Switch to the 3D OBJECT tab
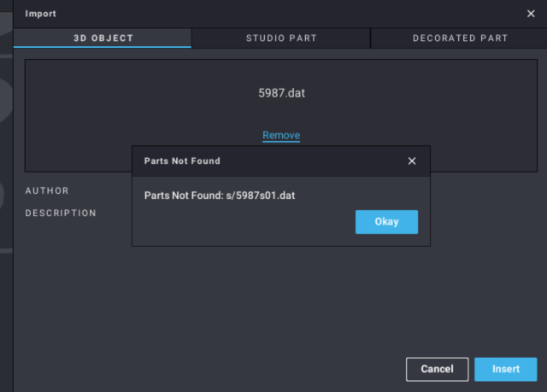 [x=103, y=38]
